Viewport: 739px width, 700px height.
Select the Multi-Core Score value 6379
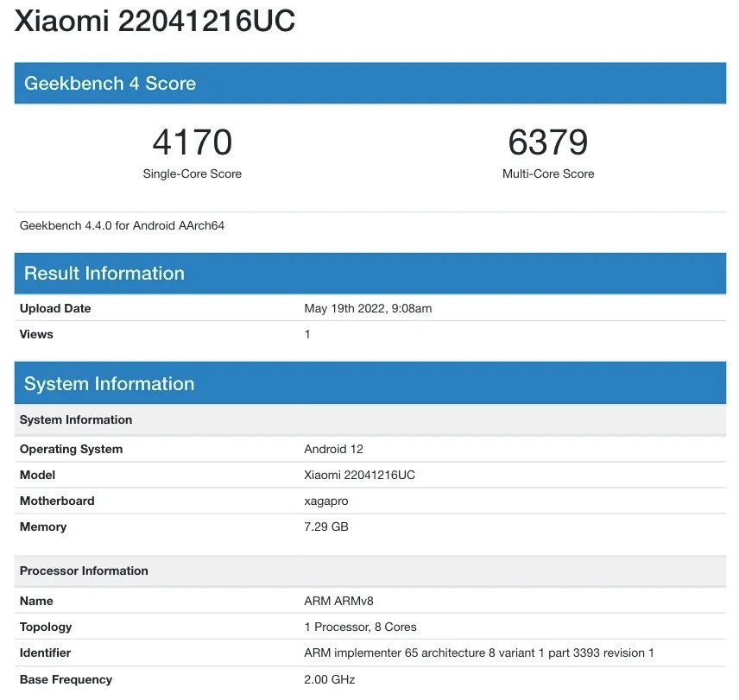(x=548, y=141)
